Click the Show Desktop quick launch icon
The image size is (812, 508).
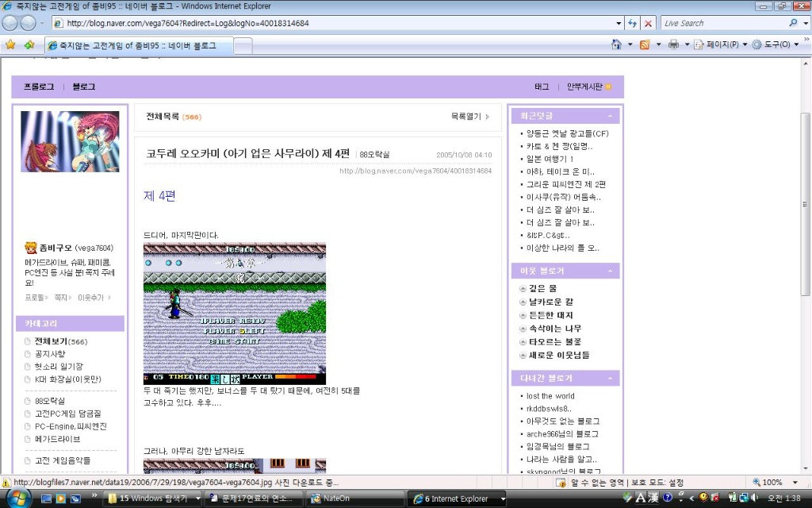(46, 498)
